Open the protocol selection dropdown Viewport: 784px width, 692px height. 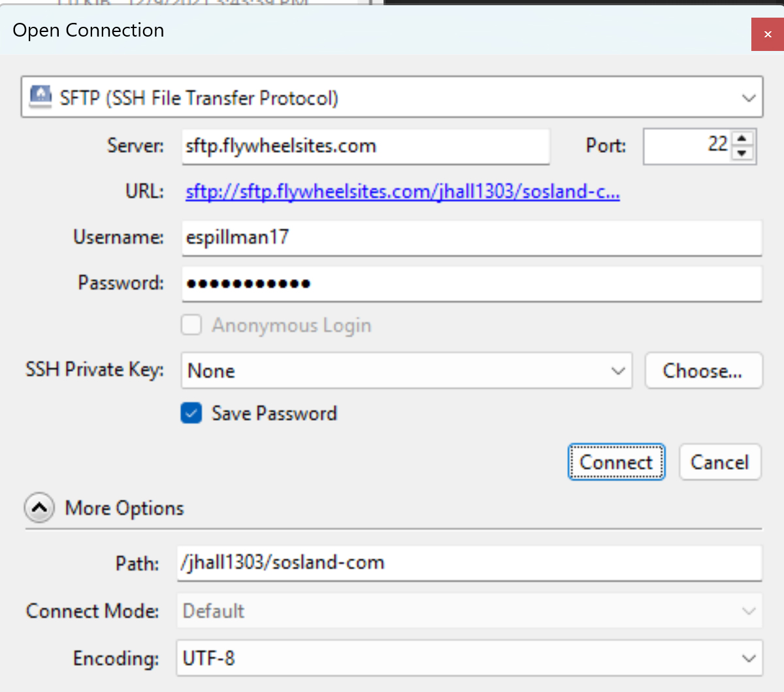[x=748, y=98]
